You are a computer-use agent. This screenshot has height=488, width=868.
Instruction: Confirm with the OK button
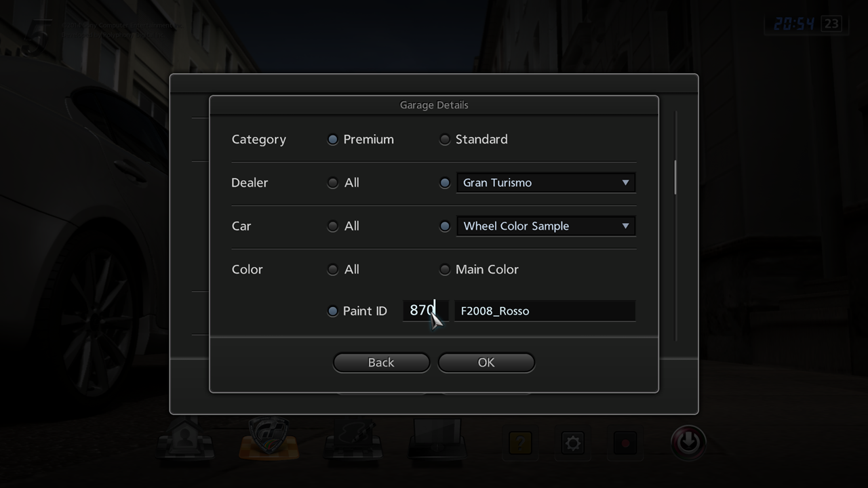click(x=486, y=363)
